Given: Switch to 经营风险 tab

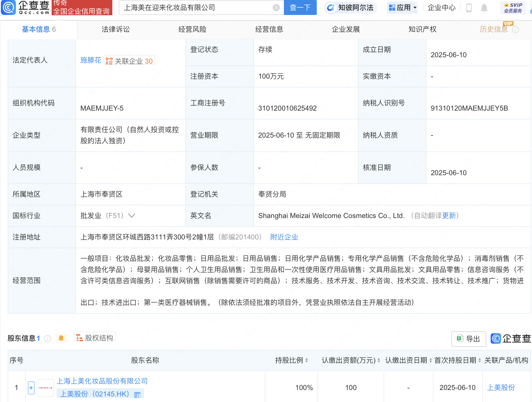Looking at the screenshot, I should coord(192,29).
